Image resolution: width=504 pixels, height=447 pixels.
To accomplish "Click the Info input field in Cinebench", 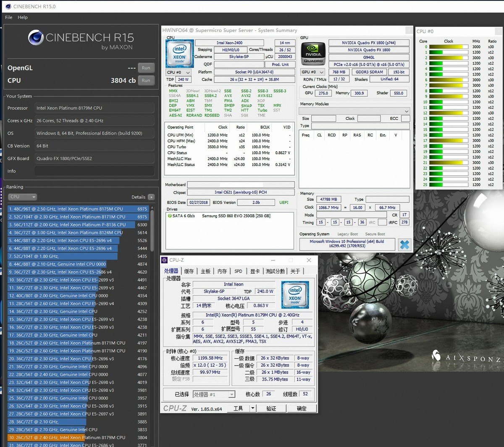I will 94,171.
